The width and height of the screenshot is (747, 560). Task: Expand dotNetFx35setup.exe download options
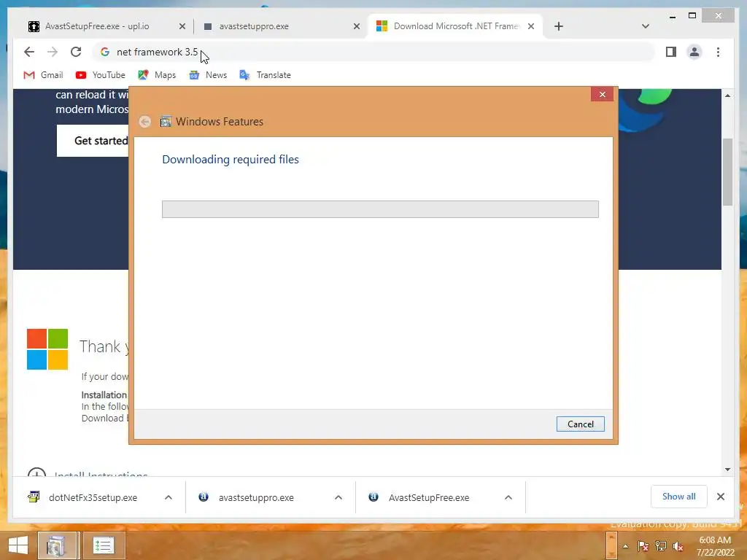click(x=169, y=497)
